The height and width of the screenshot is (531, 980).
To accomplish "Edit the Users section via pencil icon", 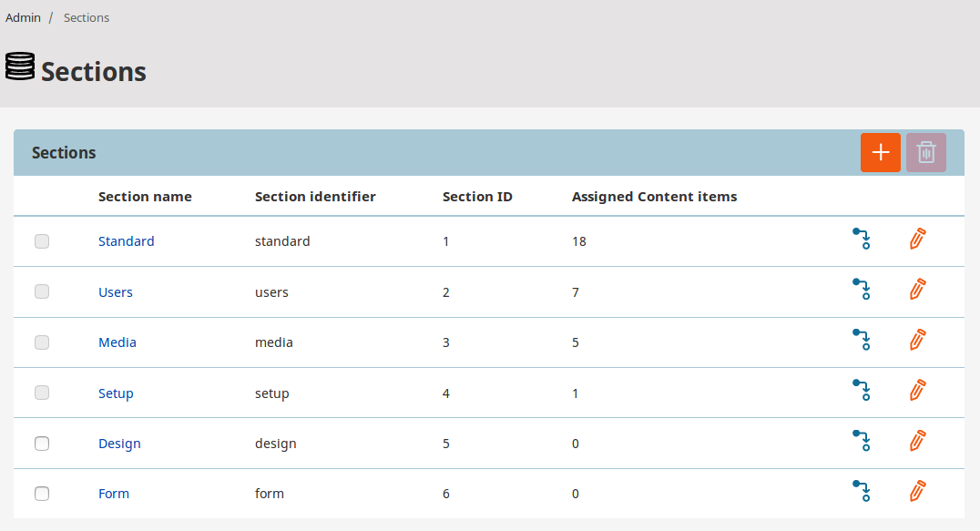I will pyautogui.click(x=917, y=290).
